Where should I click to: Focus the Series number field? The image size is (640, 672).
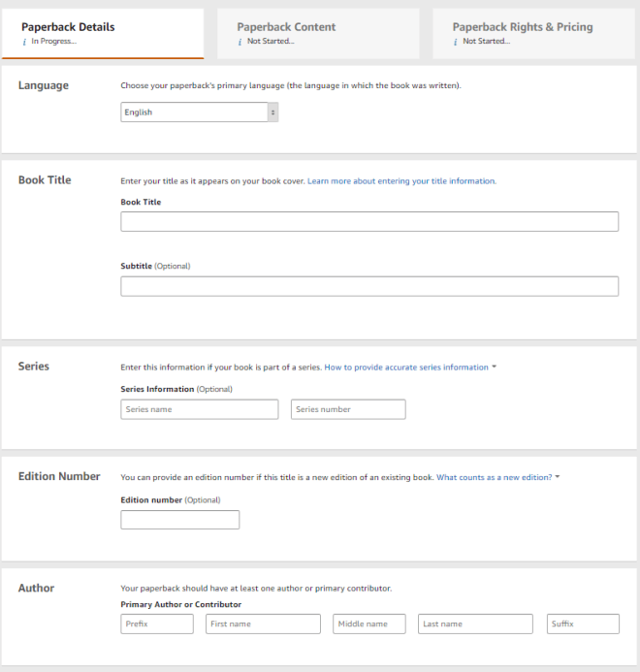pyautogui.click(x=347, y=409)
